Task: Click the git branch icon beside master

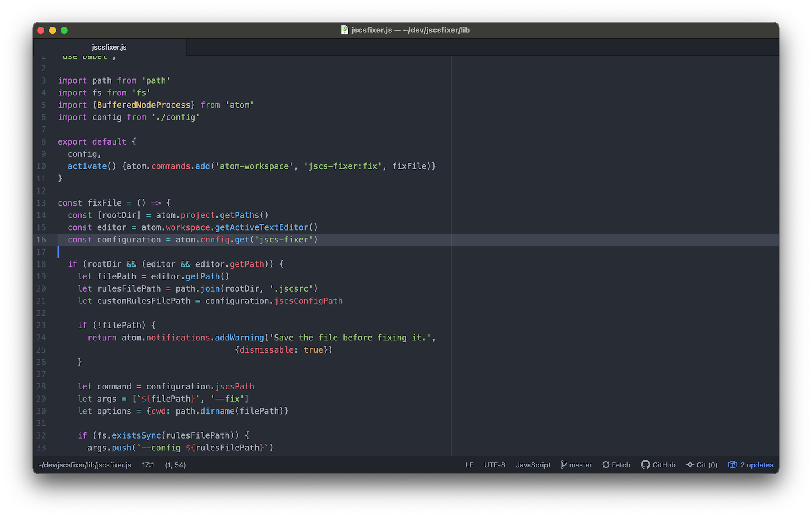Action: click(563, 465)
